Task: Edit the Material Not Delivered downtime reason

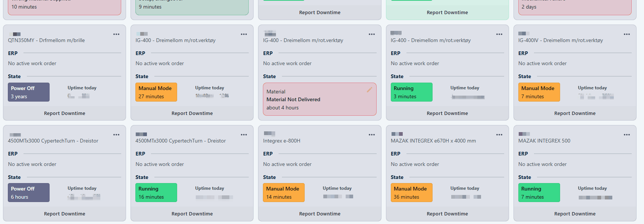Action: 369,90
